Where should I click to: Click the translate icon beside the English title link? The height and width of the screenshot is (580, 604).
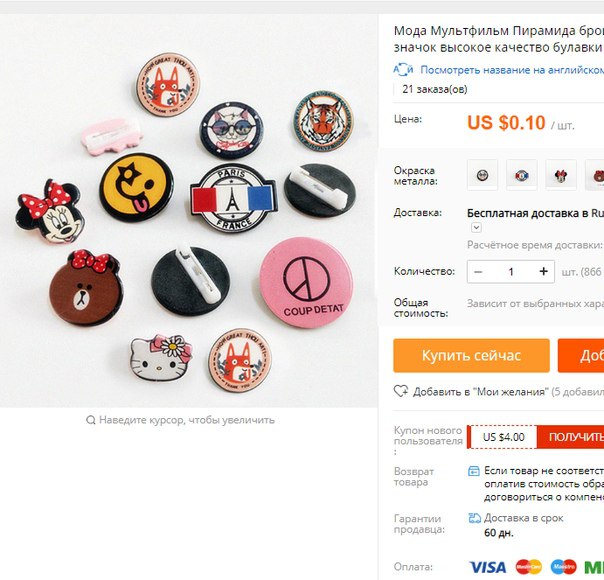coord(403,70)
